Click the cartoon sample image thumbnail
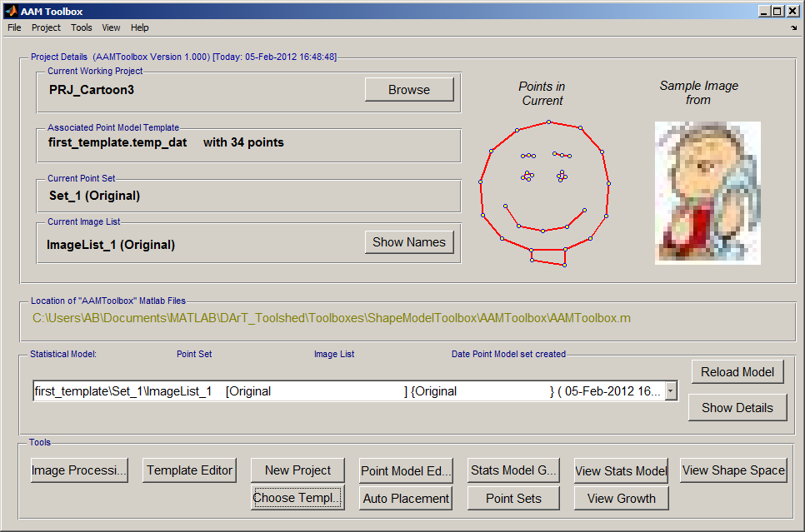805x532 pixels. (x=707, y=192)
